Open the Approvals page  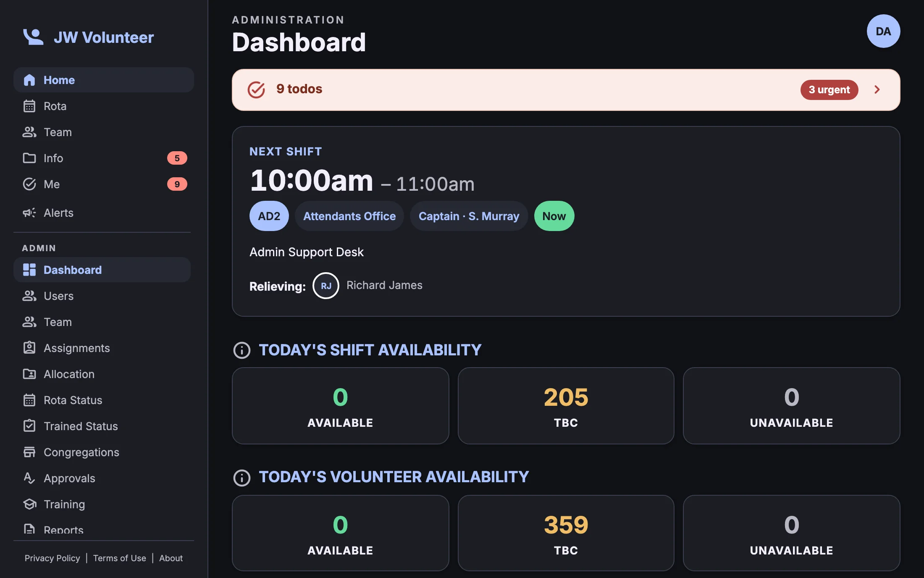[x=102, y=478]
